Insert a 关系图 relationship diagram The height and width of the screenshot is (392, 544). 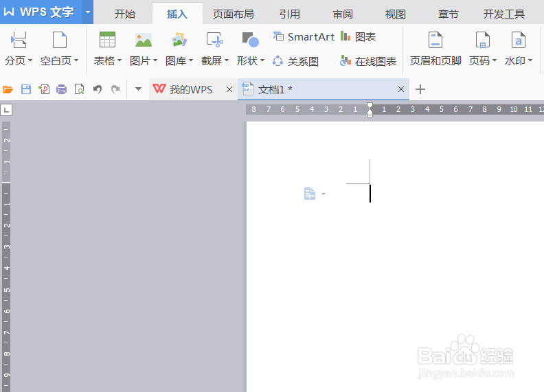tap(295, 61)
